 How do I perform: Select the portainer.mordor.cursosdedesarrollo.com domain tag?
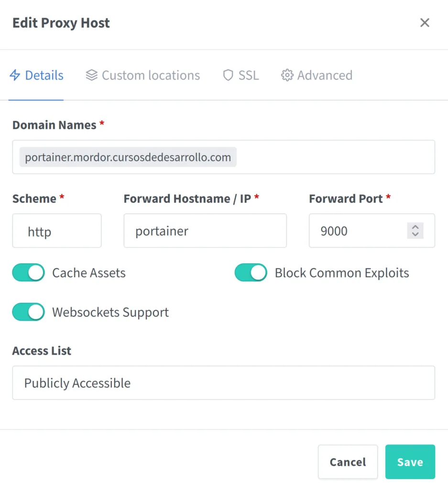(128, 157)
